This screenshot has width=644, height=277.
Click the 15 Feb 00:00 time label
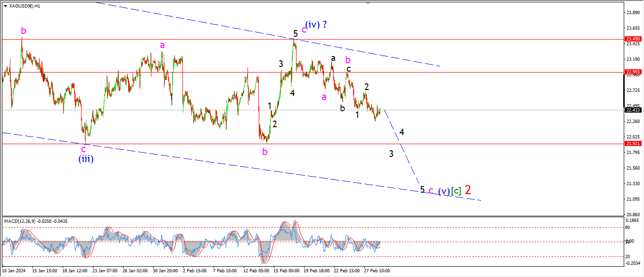coord(287,271)
